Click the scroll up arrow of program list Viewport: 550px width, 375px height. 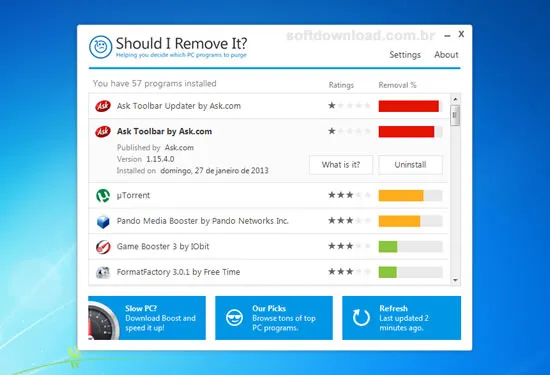(455, 99)
